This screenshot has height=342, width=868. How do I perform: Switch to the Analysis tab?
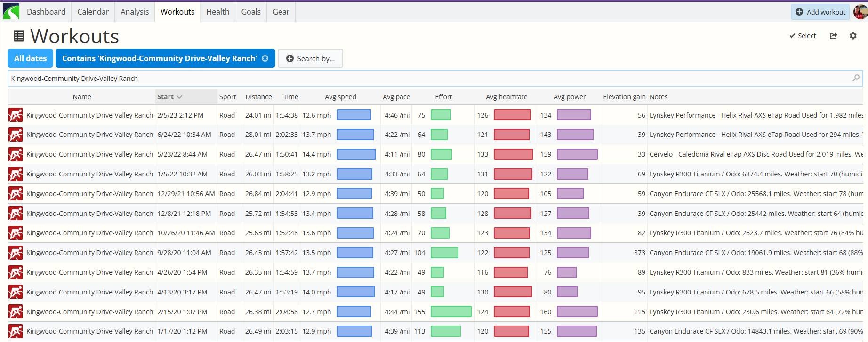[135, 12]
